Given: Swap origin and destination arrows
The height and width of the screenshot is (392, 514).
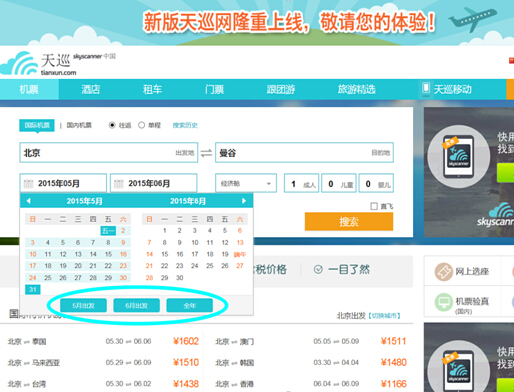Looking at the screenshot, I should pyautogui.click(x=206, y=153).
